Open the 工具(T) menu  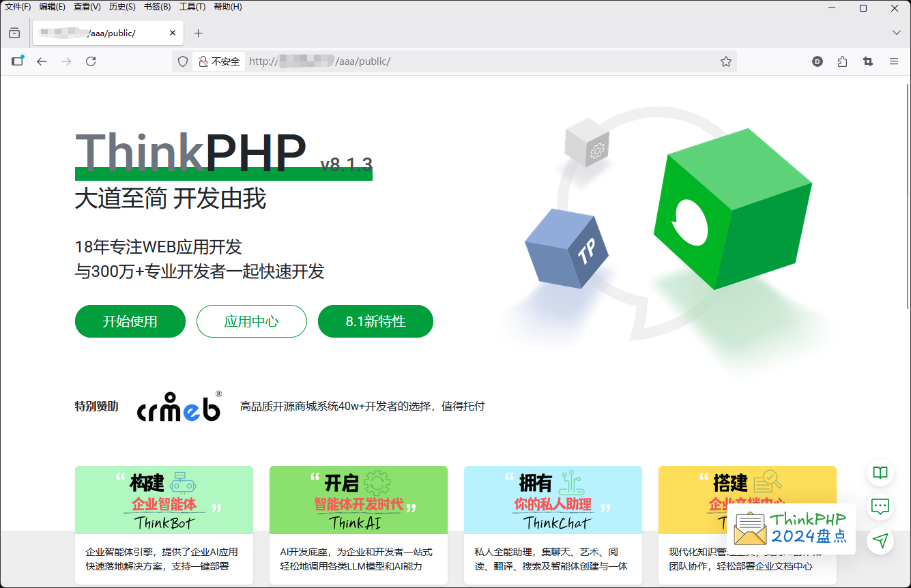[192, 7]
